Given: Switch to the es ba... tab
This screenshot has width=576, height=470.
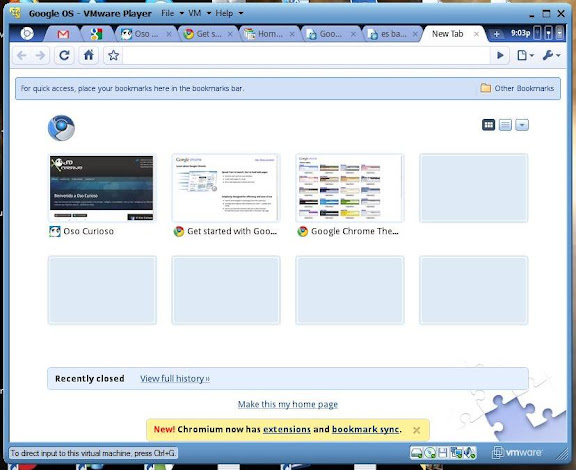Looking at the screenshot, I should coord(392,34).
